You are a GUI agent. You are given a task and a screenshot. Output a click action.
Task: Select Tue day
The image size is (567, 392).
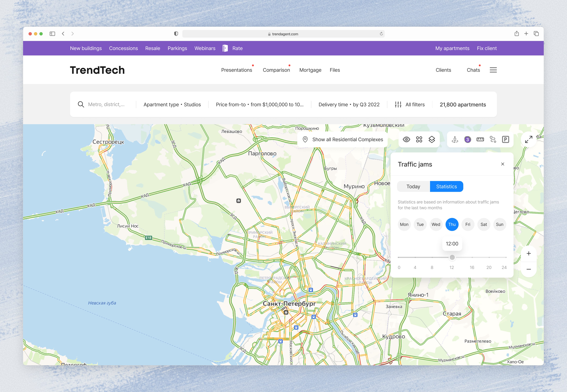click(420, 224)
